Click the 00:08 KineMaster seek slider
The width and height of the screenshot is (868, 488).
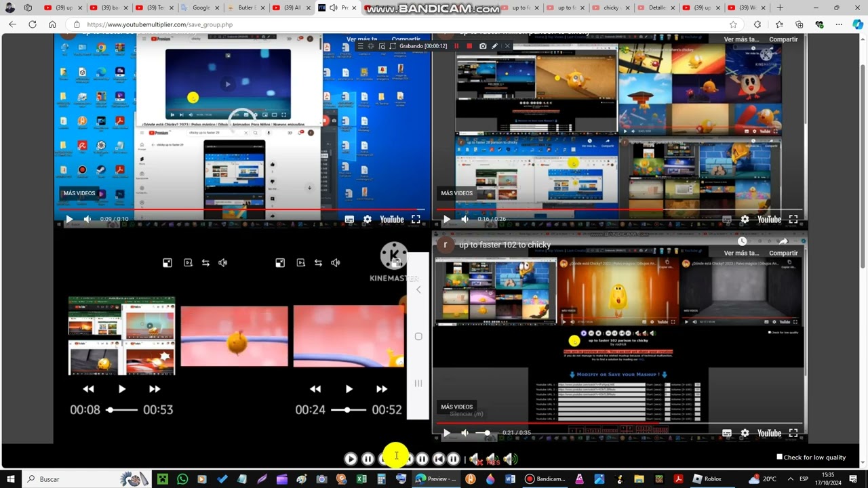122,409
